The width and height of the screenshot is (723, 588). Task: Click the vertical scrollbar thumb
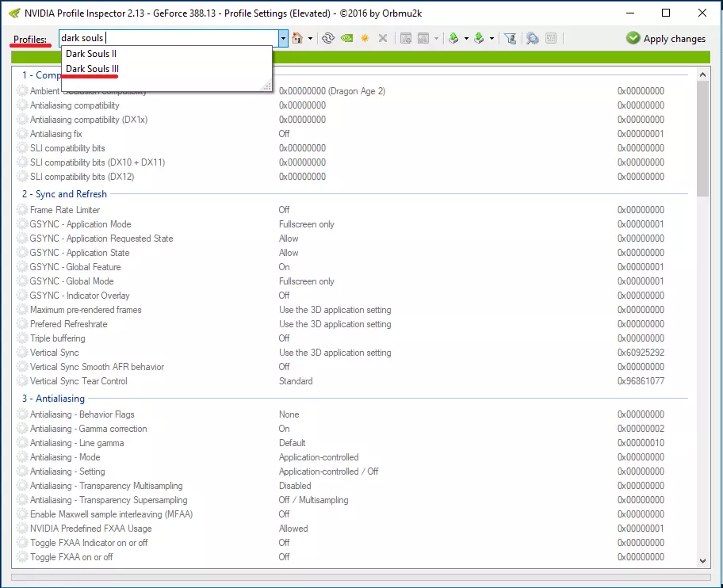[702, 139]
